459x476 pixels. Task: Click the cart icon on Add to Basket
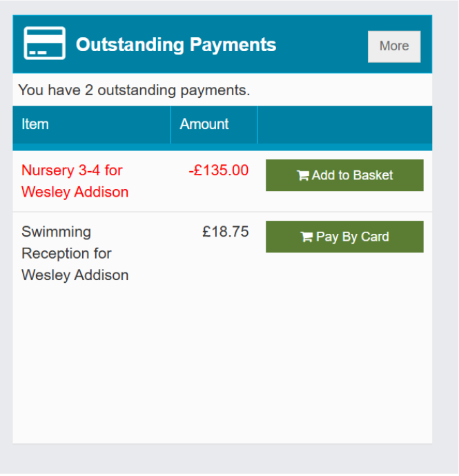pos(302,176)
